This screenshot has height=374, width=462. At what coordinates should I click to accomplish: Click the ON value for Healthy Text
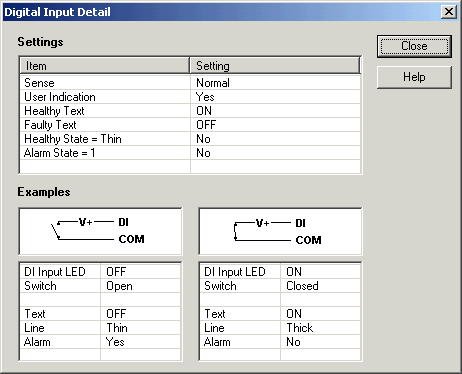[x=204, y=111]
